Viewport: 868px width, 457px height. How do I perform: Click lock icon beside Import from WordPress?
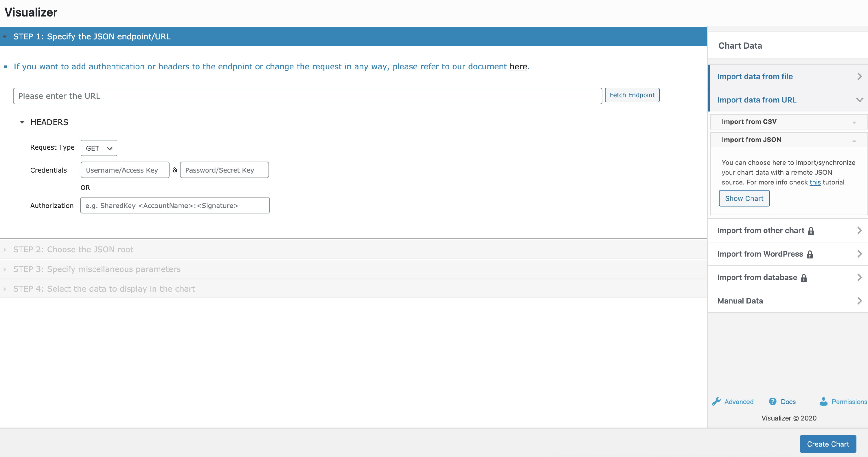[x=810, y=254]
